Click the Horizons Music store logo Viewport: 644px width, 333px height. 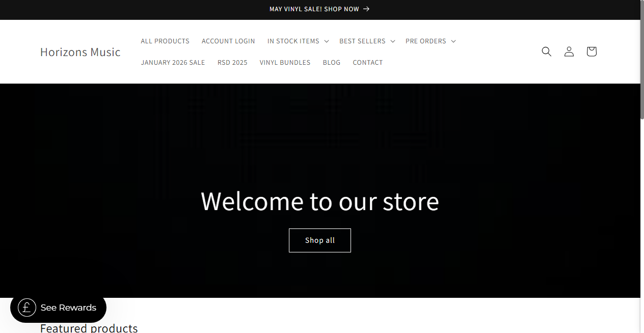pos(81,52)
